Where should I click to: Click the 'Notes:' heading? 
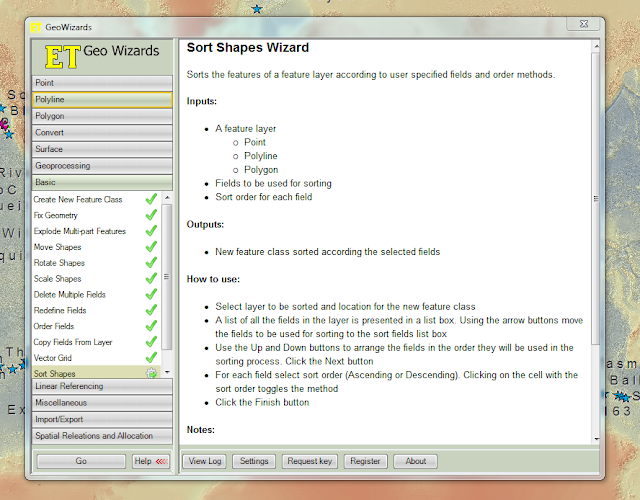(x=200, y=430)
